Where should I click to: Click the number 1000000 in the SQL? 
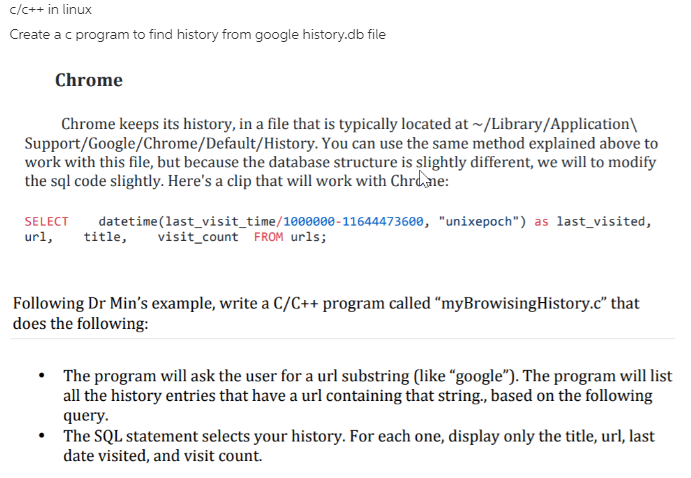pyautogui.click(x=308, y=221)
